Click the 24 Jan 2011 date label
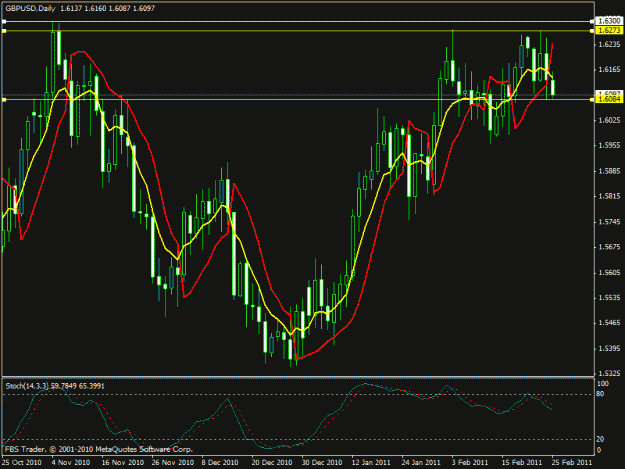Viewport: 625px width, 469px height. click(421, 462)
